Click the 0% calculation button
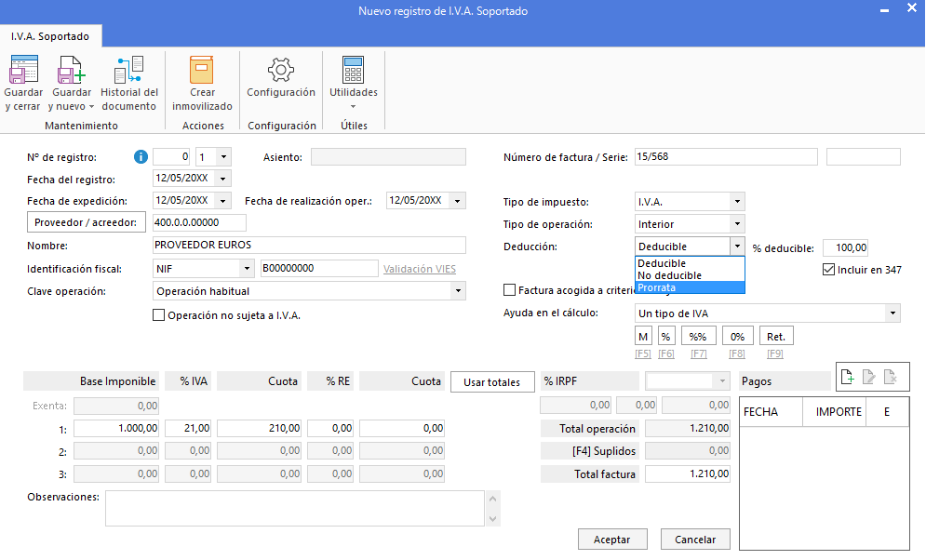 click(737, 337)
